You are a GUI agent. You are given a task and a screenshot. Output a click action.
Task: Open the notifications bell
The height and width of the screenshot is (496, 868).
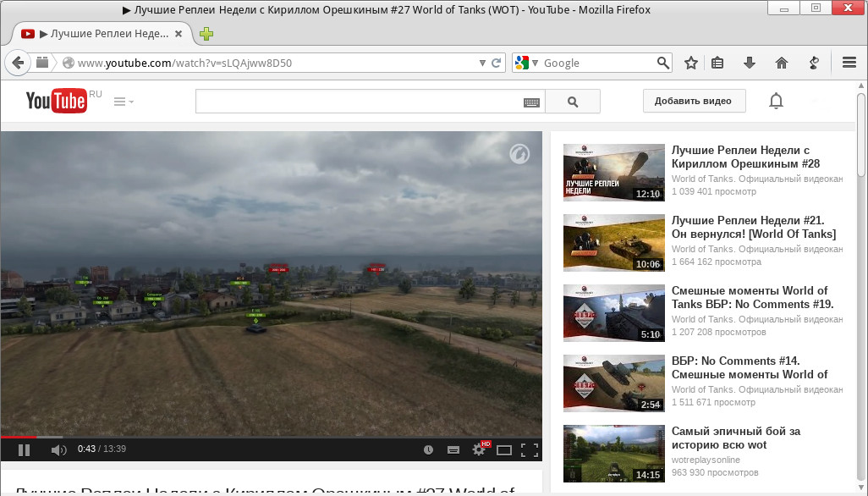coord(776,102)
